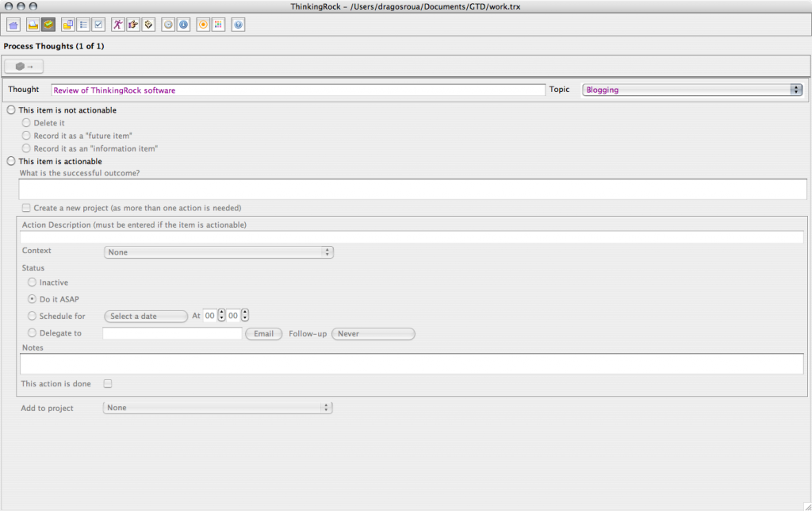Viewport: 812px width, 511px height.
Task: Select the 'Do it ASAP' status
Action: click(x=32, y=299)
